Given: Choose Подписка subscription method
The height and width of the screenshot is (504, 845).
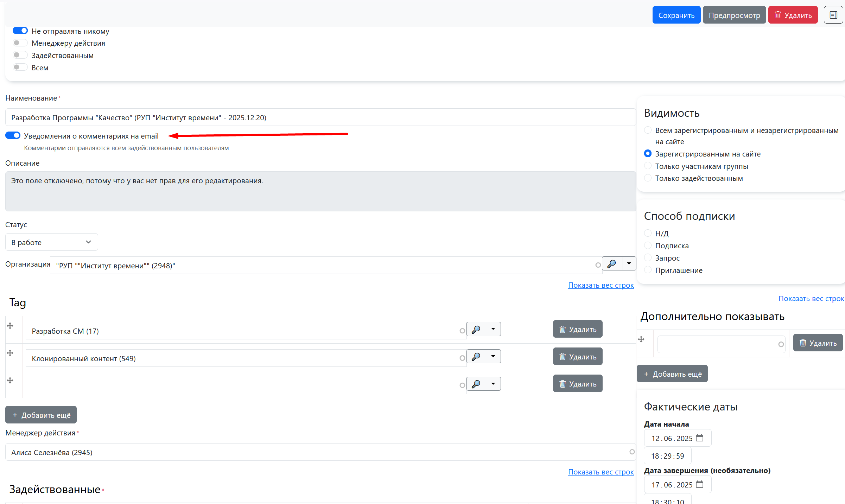Looking at the screenshot, I should point(648,245).
